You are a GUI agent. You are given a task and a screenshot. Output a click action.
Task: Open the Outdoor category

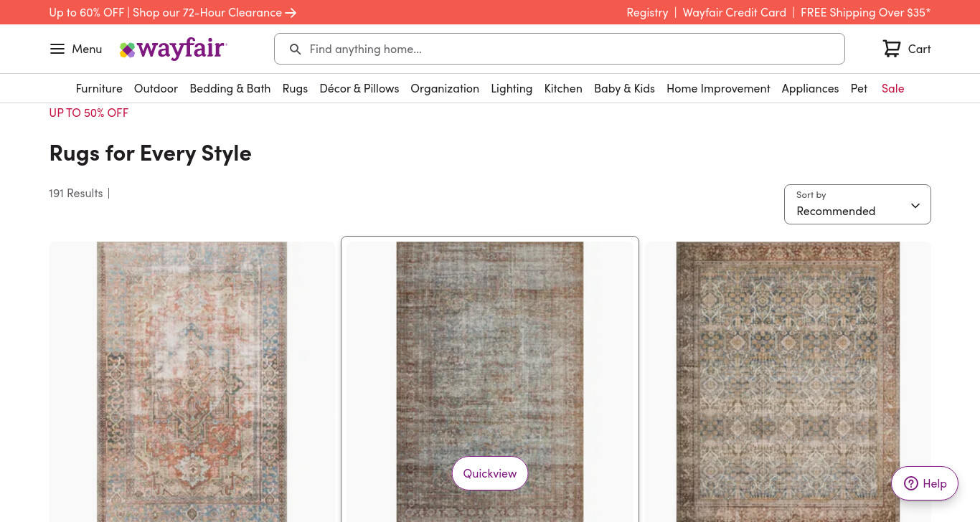[x=156, y=88]
